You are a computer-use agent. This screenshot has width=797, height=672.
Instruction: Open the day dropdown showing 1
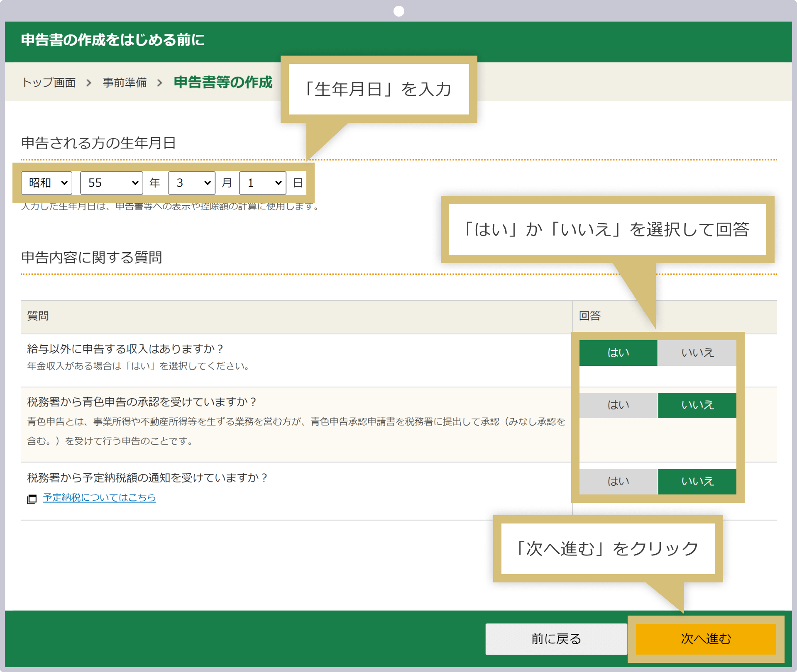click(263, 183)
